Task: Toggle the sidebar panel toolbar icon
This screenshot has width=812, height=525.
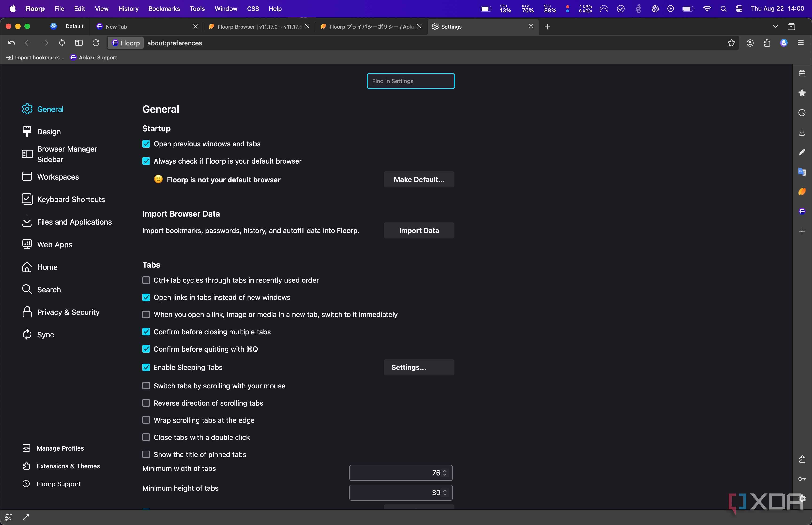Action: click(x=79, y=43)
